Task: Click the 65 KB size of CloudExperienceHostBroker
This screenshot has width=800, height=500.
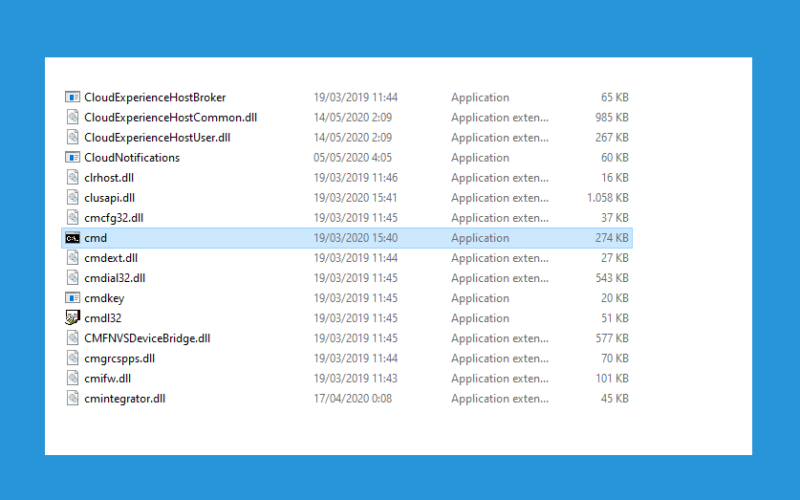Action: click(x=614, y=97)
